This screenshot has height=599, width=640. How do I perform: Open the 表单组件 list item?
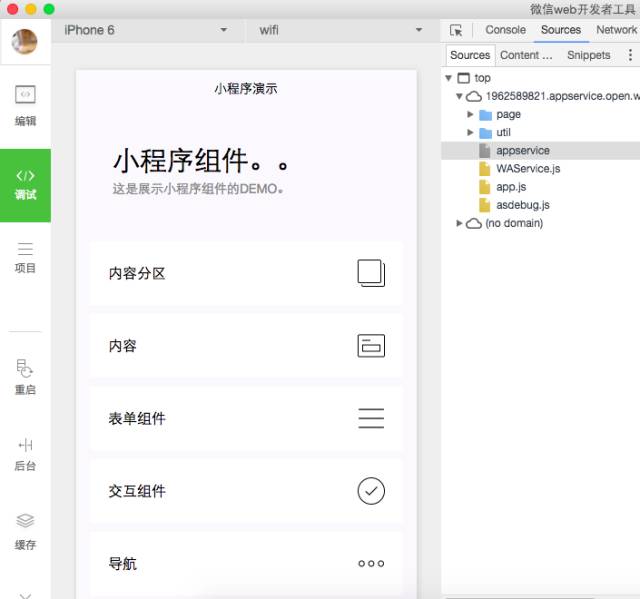246,418
